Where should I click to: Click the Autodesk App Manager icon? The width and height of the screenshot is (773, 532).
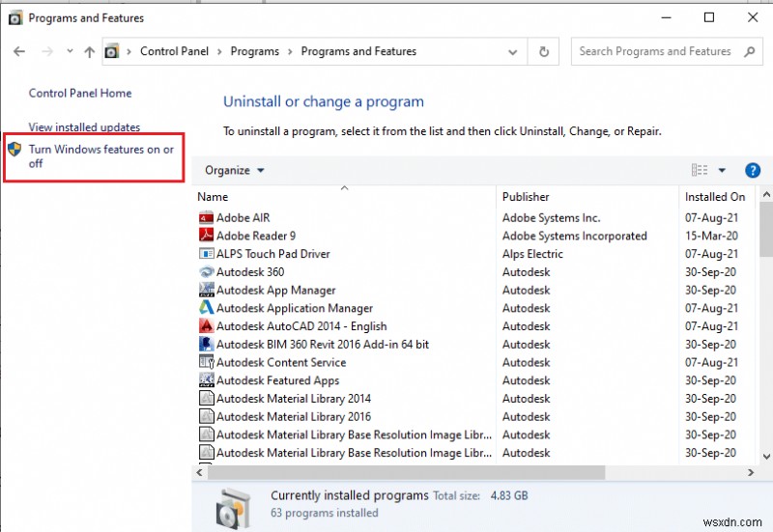click(206, 290)
